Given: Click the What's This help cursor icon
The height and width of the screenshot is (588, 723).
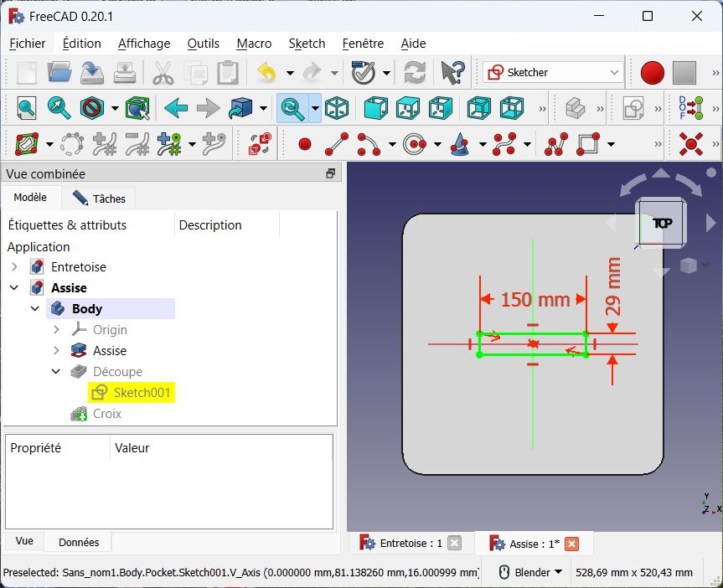Looking at the screenshot, I should pos(452,73).
